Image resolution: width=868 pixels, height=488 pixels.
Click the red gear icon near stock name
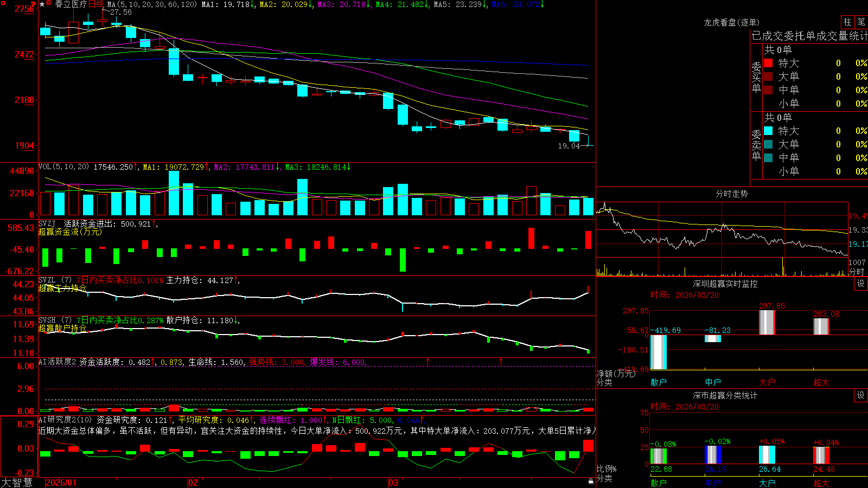pyautogui.click(x=48, y=3)
